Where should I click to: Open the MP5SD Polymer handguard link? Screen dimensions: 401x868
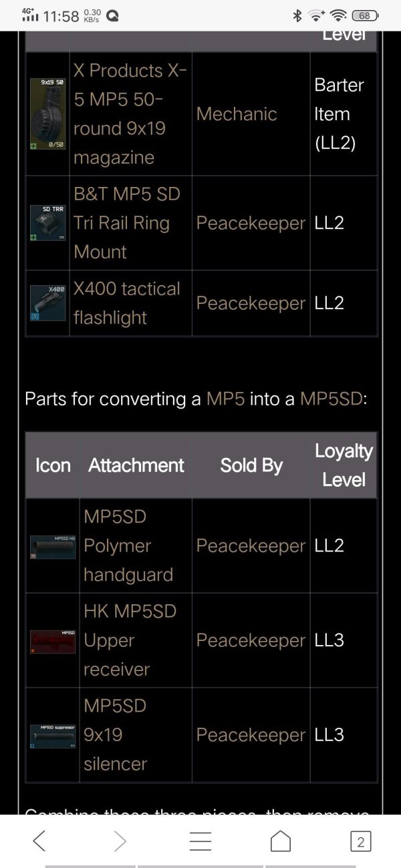(x=128, y=546)
